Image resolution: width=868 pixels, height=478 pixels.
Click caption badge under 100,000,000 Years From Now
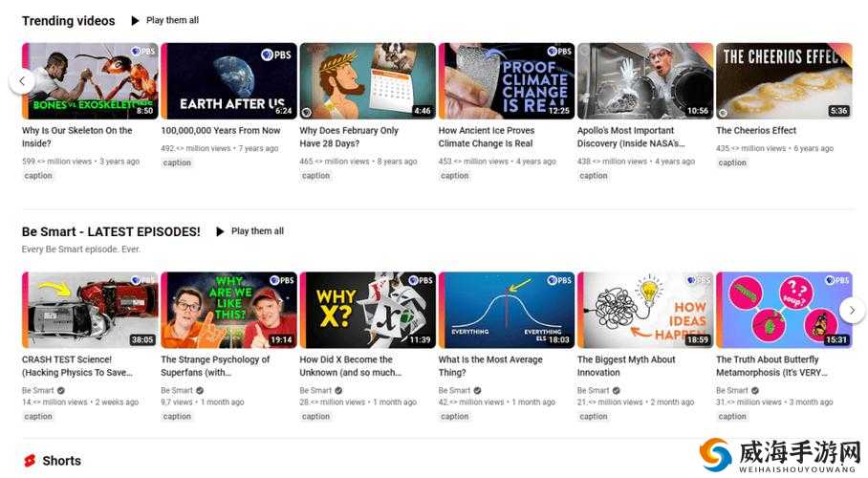pyautogui.click(x=177, y=163)
